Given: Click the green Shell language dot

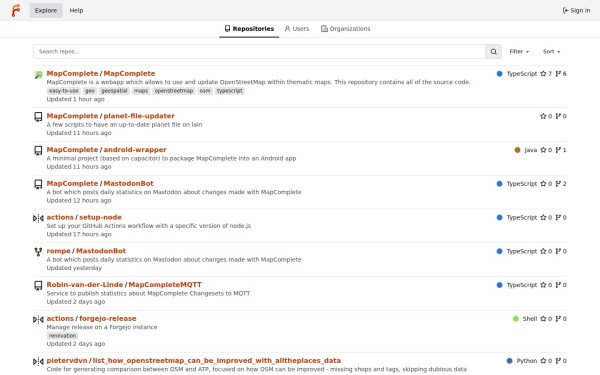Looking at the screenshot, I should click(515, 319).
